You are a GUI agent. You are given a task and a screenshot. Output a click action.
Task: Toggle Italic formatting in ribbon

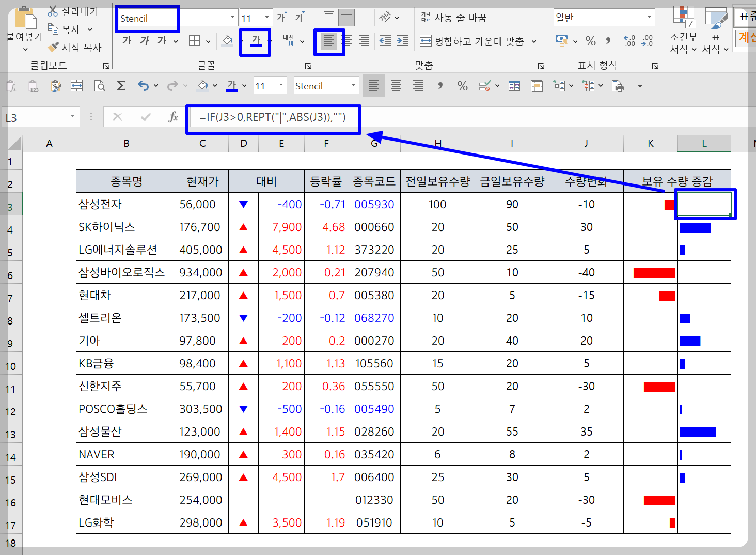145,41
